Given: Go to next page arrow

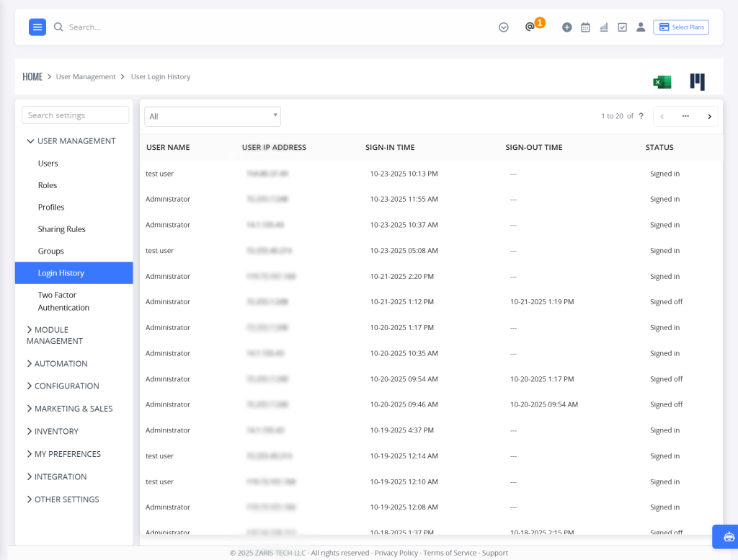Looking at the screenshot, I should click(709, 117).
